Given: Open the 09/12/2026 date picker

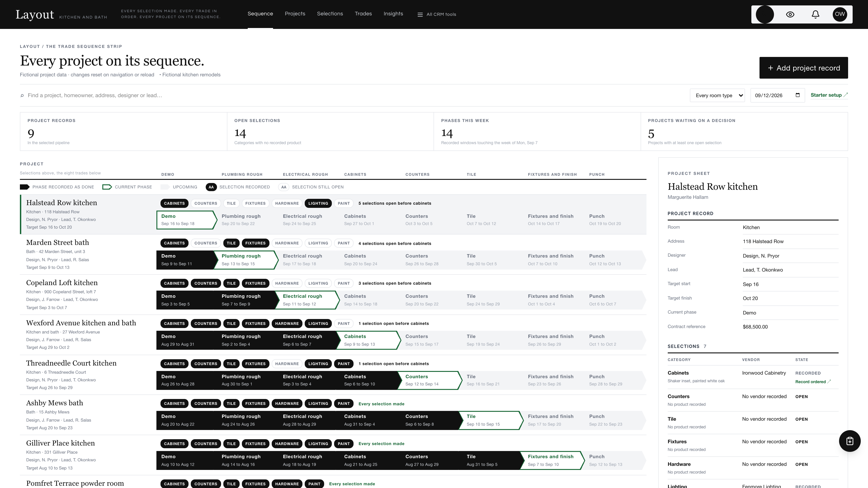Looking at the screenshot, I should [x=777, y=95].
